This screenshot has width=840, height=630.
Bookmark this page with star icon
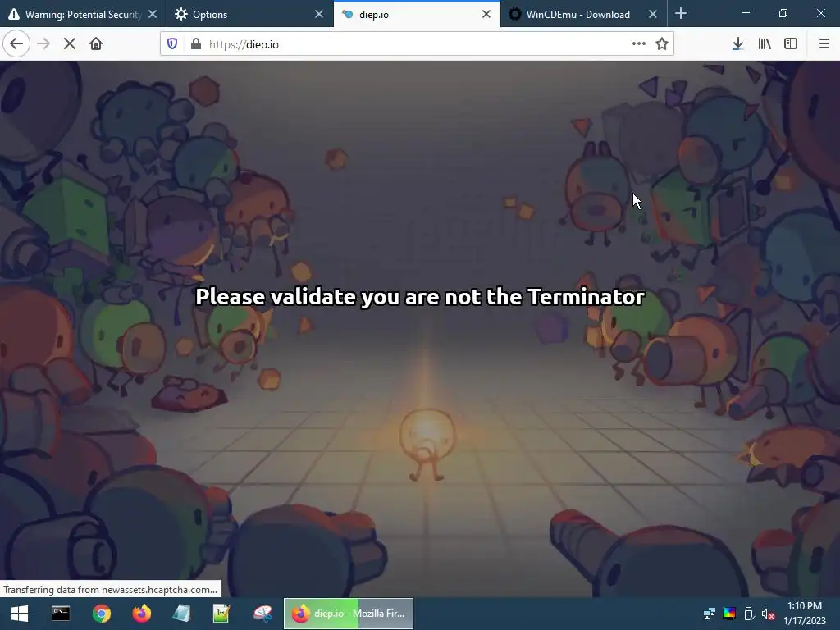[662, 44]
